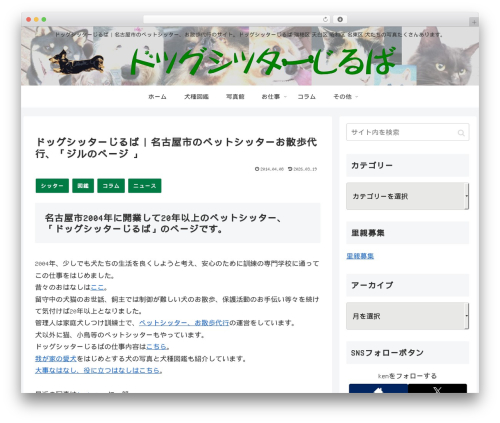Open the ホーム menu item

[157, 97]
